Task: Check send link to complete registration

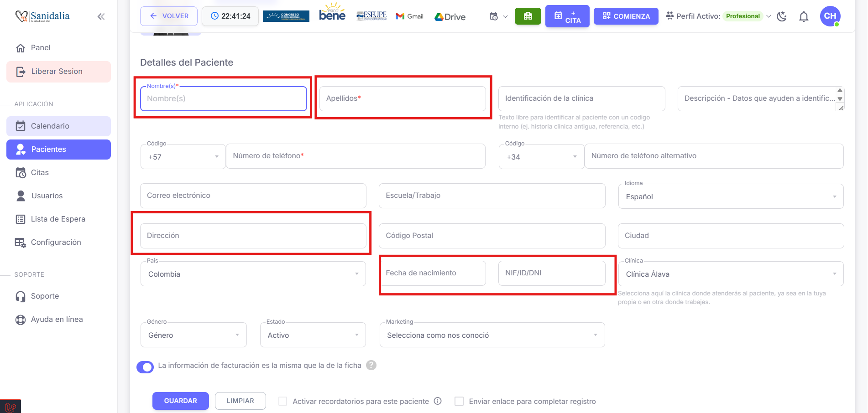Action: [x=459, y=401]
